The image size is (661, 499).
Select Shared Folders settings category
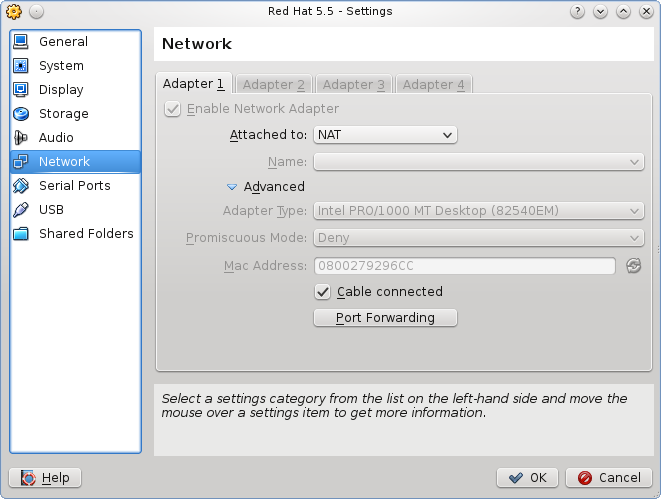(x=75, y=233)
